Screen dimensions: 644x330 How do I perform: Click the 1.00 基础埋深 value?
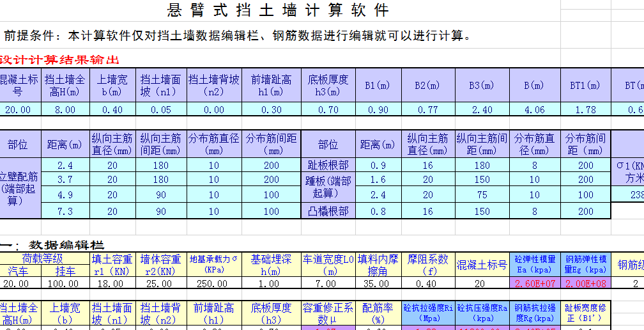click(271, 283)
